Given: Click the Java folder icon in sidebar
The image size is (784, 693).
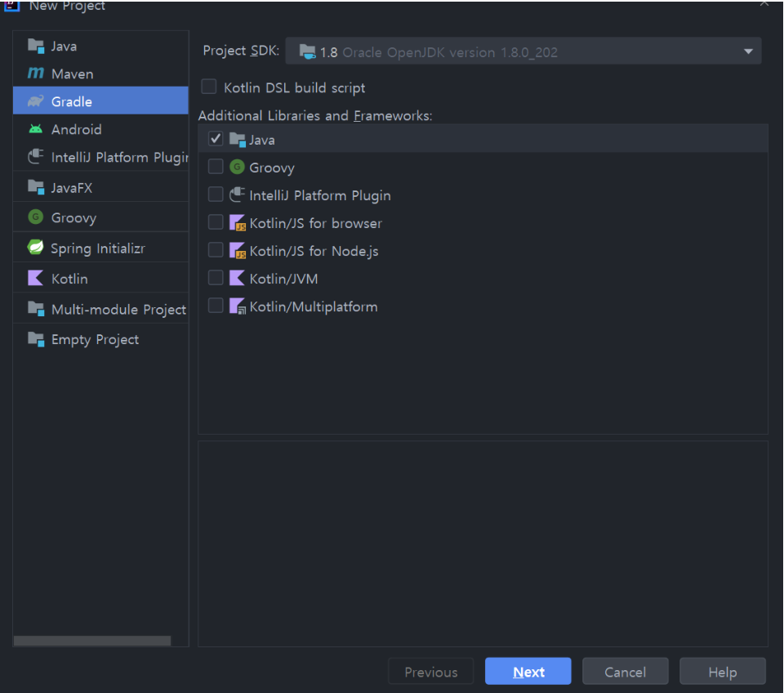Looking at the screenshot, I should tap(36, 46).
